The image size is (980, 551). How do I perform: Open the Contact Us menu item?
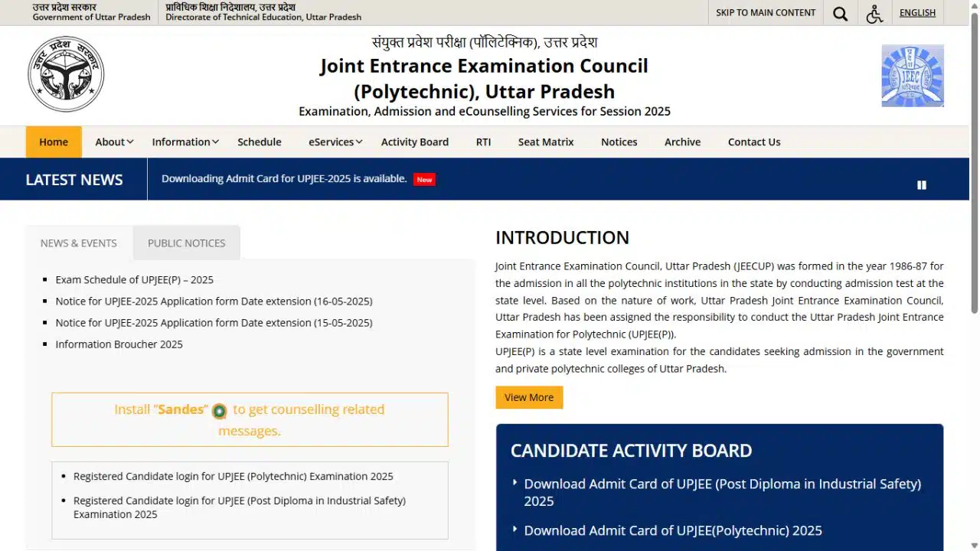click(x=754, y=142)
